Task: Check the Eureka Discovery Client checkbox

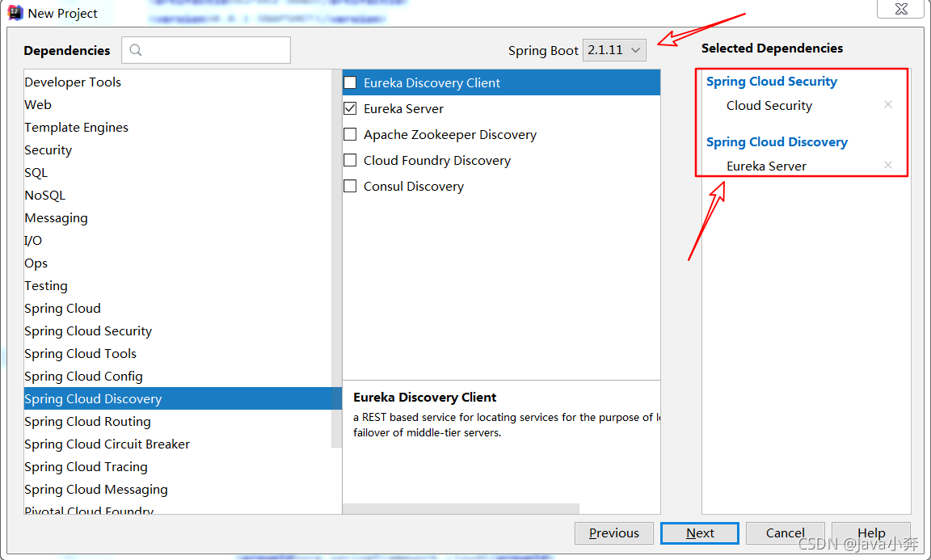Action: 350,82
